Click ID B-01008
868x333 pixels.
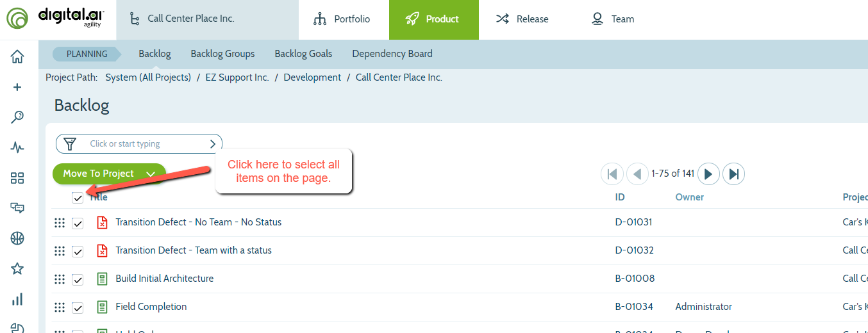[x=635, y=279]
